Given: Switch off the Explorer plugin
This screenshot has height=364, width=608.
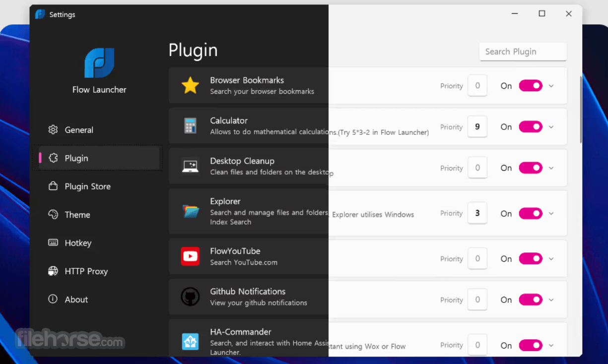Looking at the screenshot, I should coord(531,214).
